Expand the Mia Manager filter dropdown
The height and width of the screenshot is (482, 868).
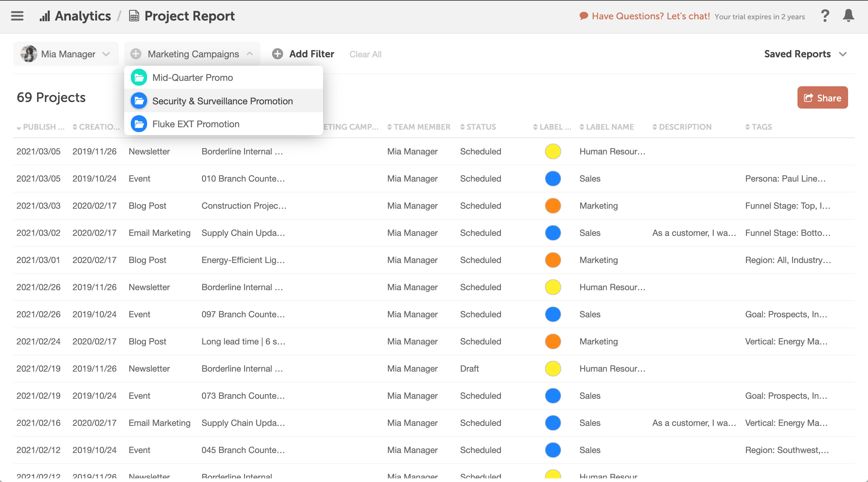106,54
